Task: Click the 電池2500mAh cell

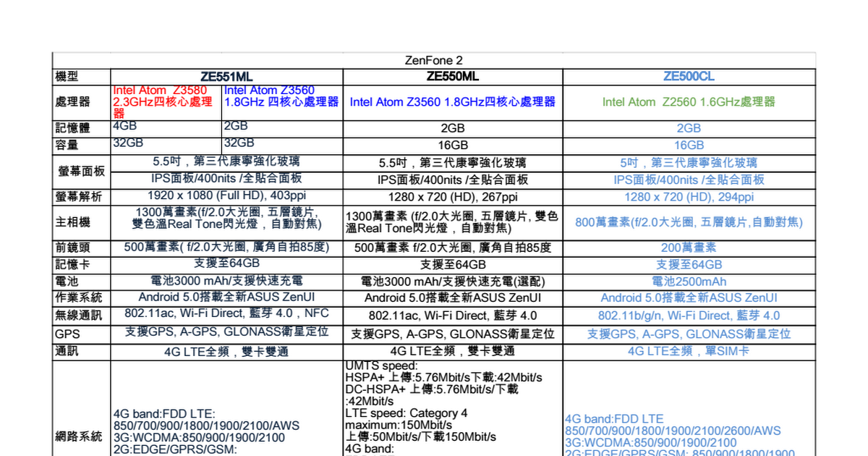Action: 689,282
